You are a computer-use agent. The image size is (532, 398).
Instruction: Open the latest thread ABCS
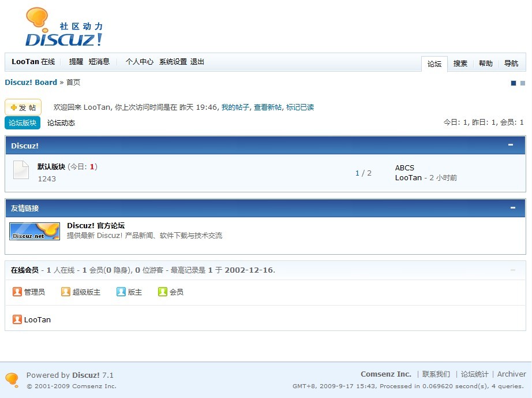coord(404,168)
